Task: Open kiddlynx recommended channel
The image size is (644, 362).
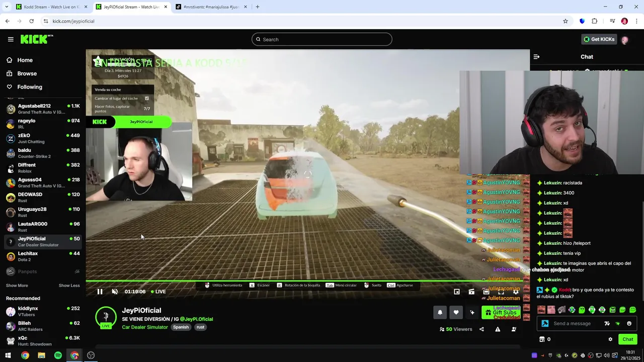Action: click(x=43, y=311)
